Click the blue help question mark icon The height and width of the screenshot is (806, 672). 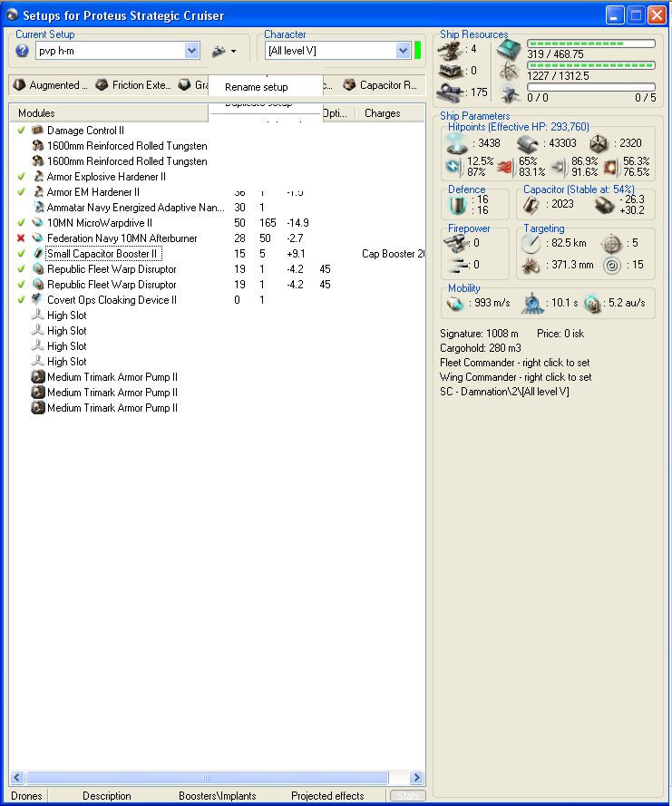(x=22, y=51)
